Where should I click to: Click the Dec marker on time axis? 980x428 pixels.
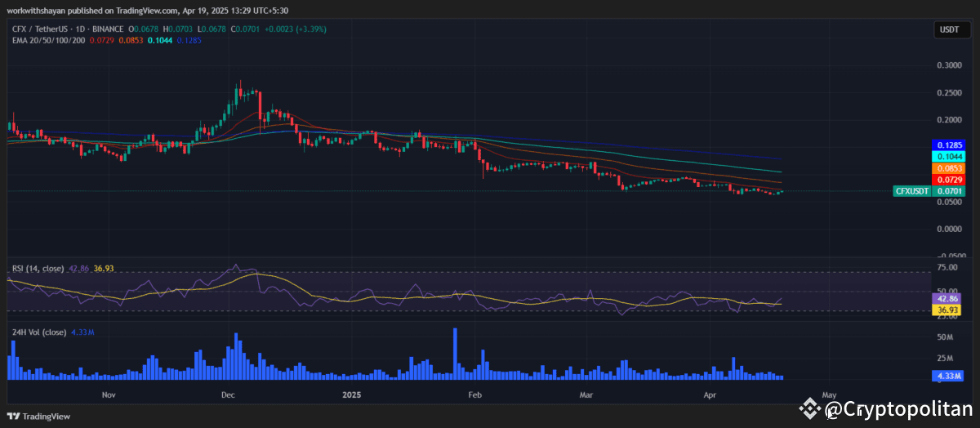coord(228,394)
